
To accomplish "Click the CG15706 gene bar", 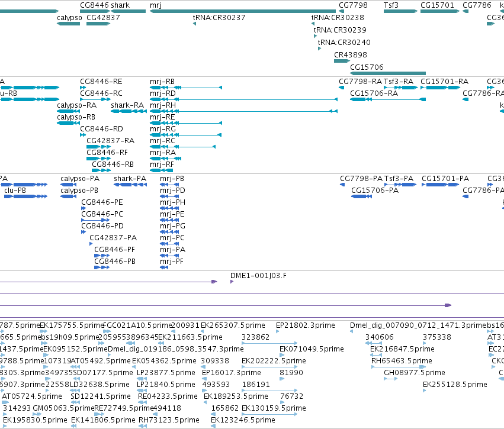I will click(x=388, y=73).
